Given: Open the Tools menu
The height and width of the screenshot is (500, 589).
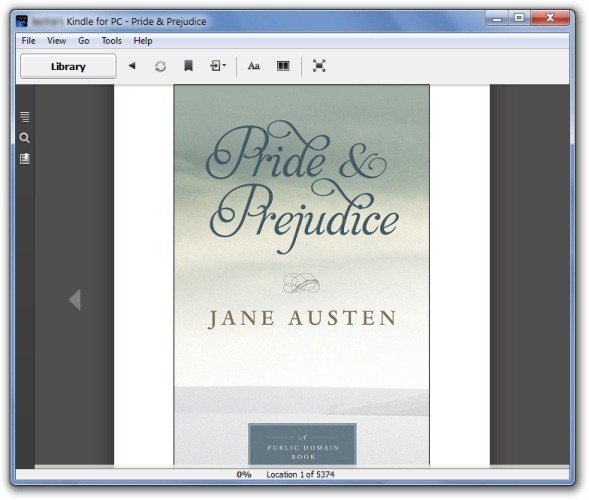Looking at the screenshot, I should (x=112, y=41).
